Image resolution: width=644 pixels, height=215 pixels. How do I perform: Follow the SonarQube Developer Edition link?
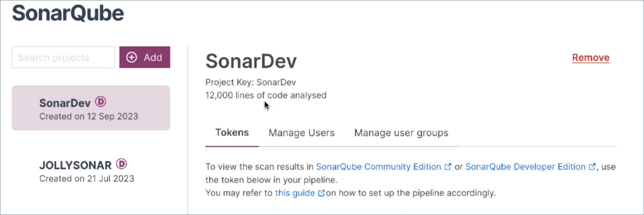pyautogui.click(x=525, y=167)
